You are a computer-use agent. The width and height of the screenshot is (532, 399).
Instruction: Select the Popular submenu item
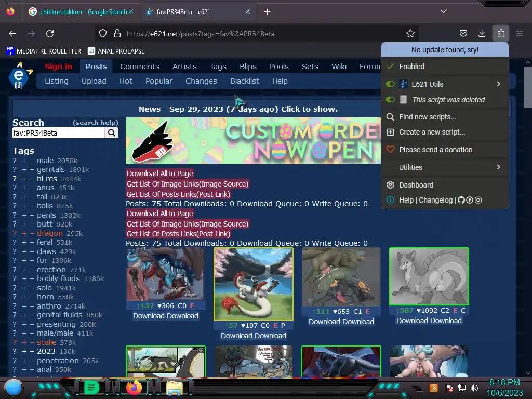pos(159,81)
